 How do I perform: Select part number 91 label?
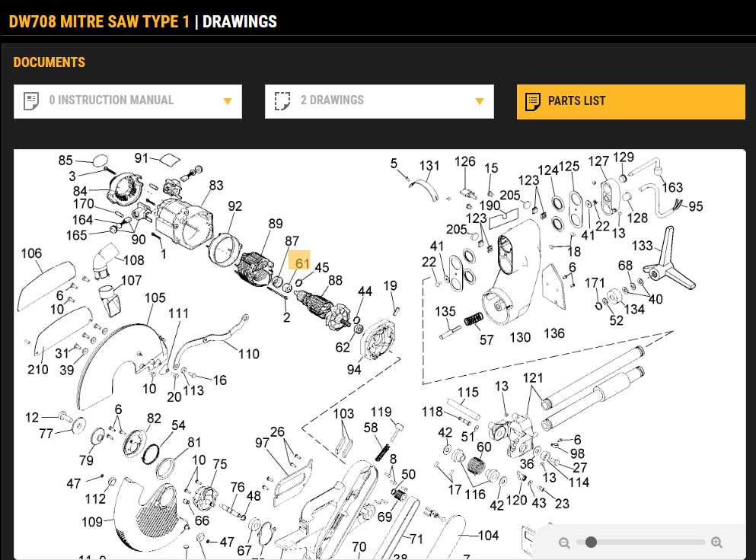pyautogui.click(x=142, y=158)
